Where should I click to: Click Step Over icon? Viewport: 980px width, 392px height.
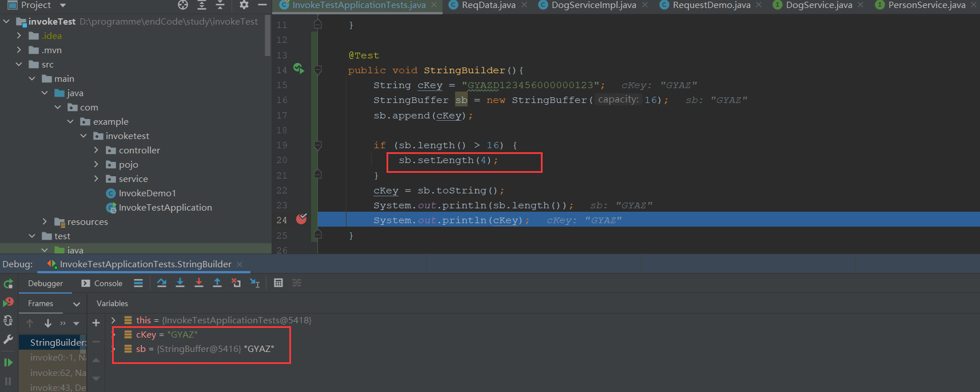coord(162,283)
